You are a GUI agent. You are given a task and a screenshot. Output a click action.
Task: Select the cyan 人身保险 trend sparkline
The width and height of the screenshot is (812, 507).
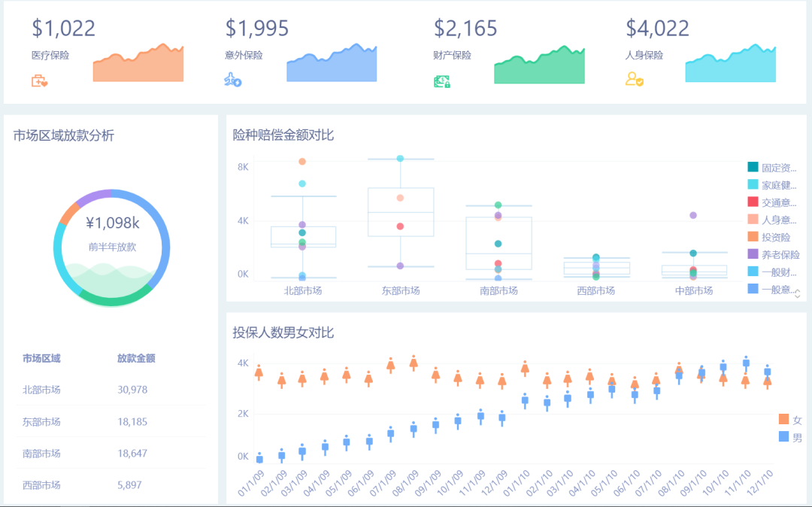pos(730,69)
